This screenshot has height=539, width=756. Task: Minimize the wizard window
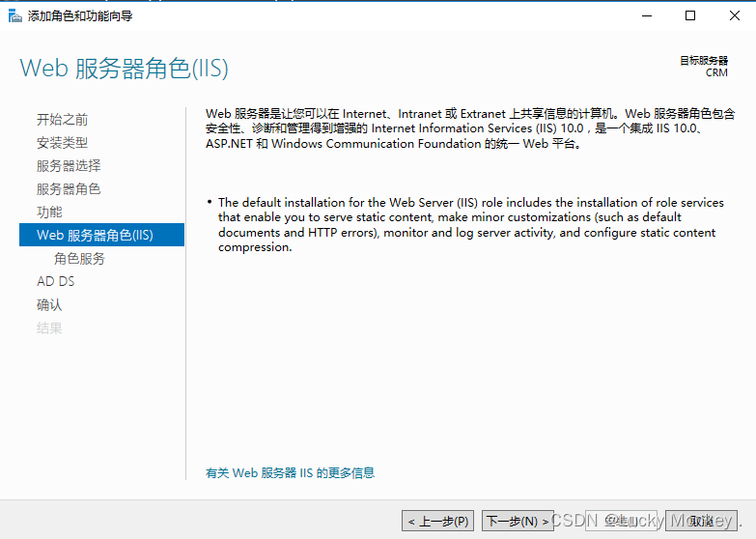(647, 15)
